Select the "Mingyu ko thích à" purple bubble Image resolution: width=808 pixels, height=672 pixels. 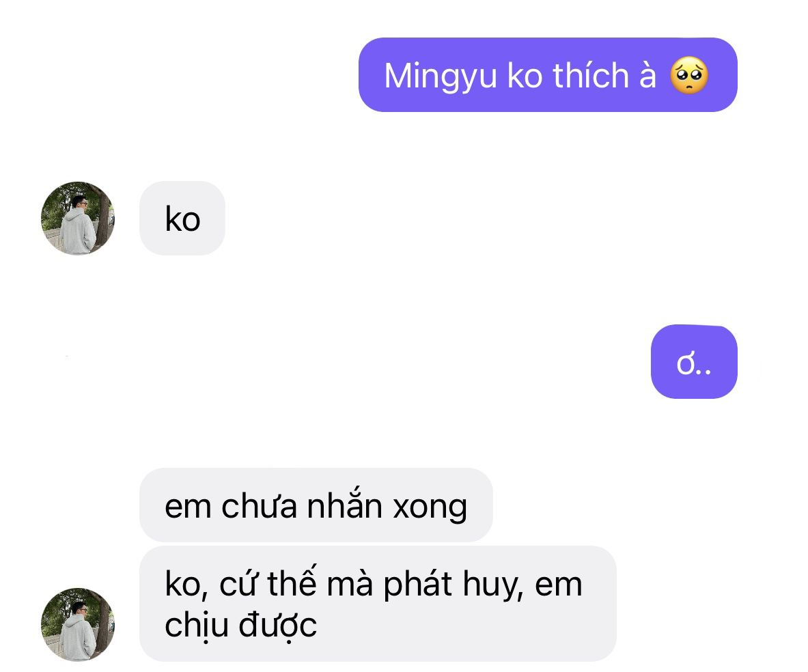click(548, 74)
